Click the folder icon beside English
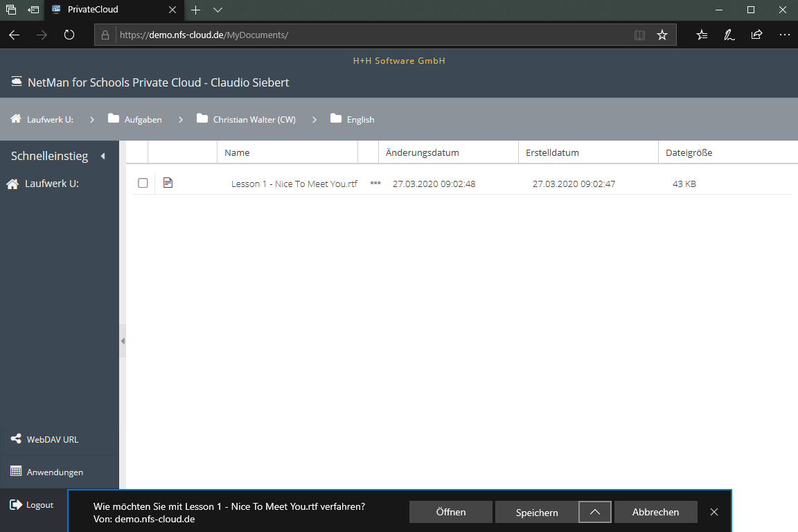This screenshot has width=798, height=532. (x=336, y=118)
